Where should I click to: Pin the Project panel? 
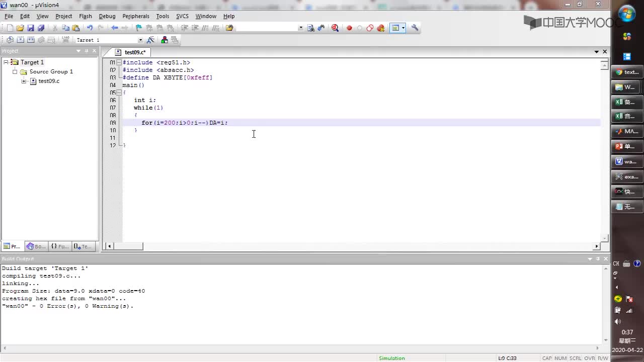pos(86,51)
